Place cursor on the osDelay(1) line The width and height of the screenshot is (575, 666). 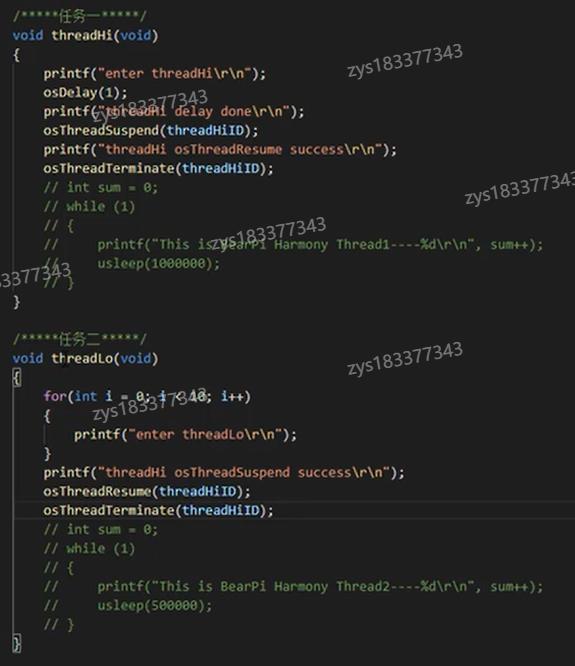coord(85,92)
